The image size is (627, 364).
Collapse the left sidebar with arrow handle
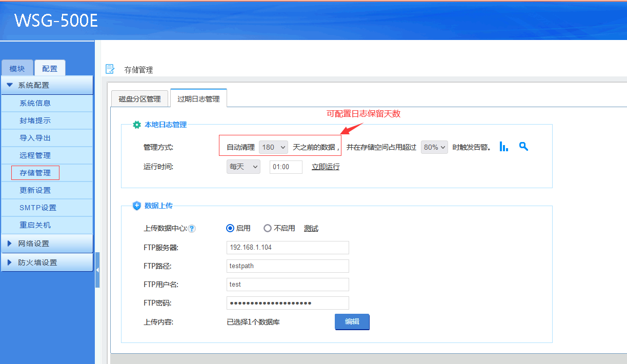(97, 270)
